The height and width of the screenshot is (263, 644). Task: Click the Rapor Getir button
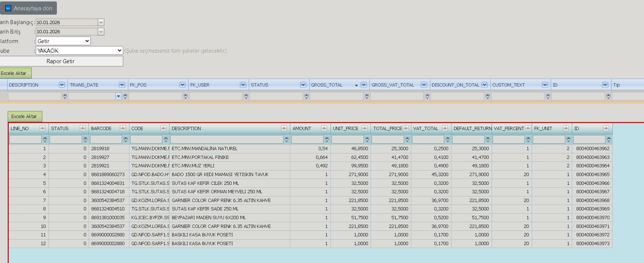coord(61,61)
